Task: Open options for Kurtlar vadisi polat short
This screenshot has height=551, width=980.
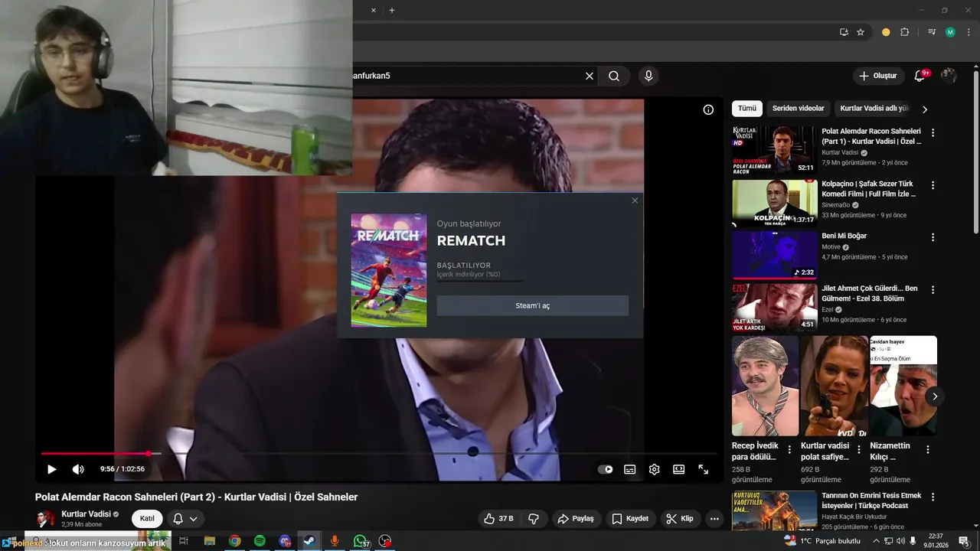Action: point(858,450)
